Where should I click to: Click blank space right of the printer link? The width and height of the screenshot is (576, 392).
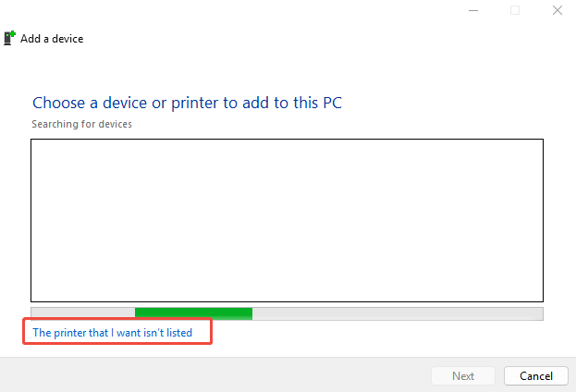tap(370, 332)
